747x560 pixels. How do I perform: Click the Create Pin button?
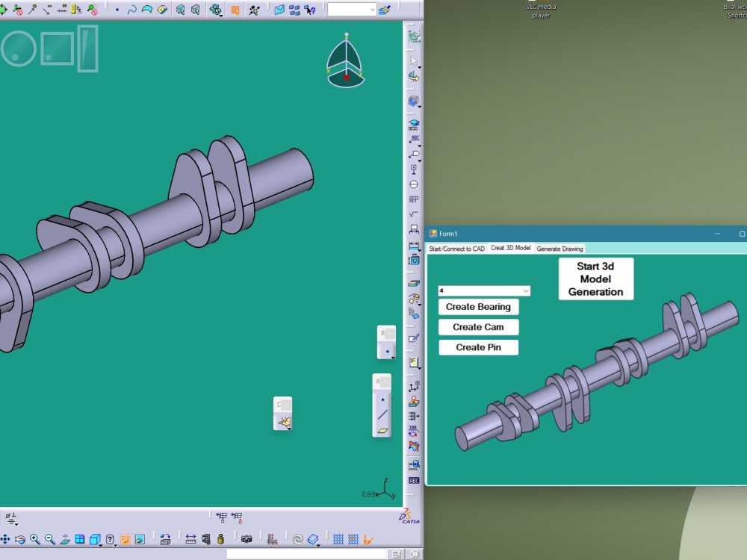(x=478, y=347)
